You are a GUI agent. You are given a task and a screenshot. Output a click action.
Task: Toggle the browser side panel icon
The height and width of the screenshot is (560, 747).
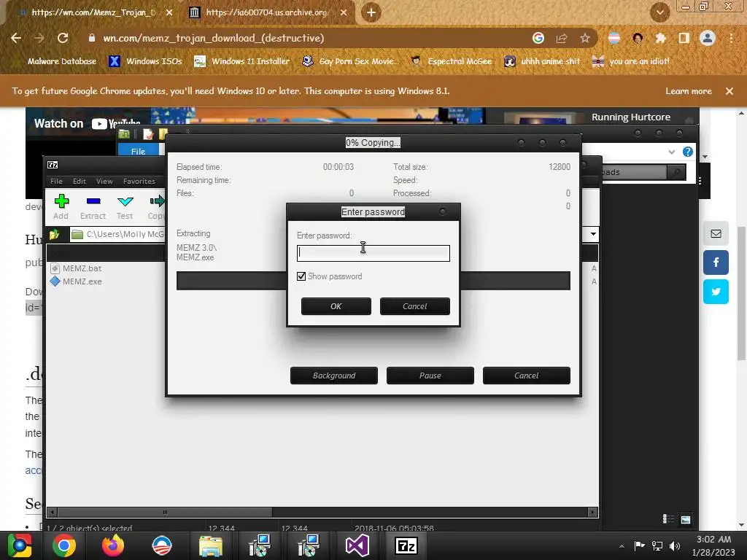pyautogui.click(x=684, y=38)
